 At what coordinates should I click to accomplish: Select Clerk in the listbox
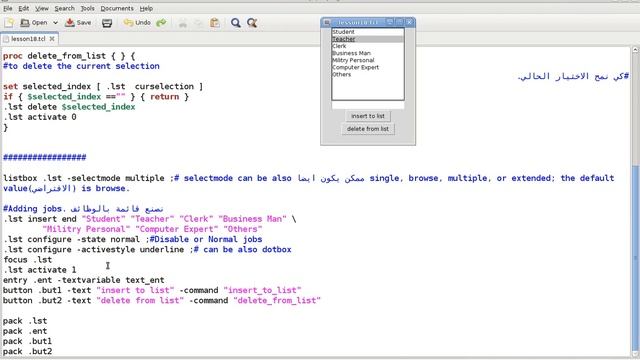tap(368, 46)
